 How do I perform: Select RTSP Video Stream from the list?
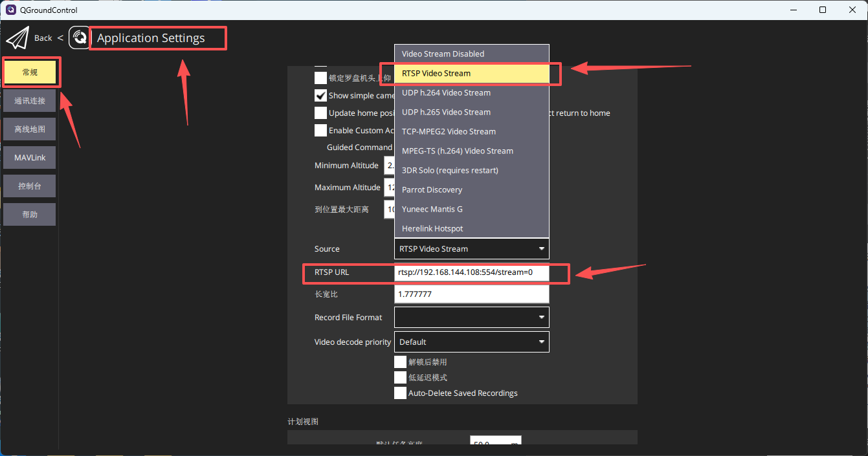[472, 73]
